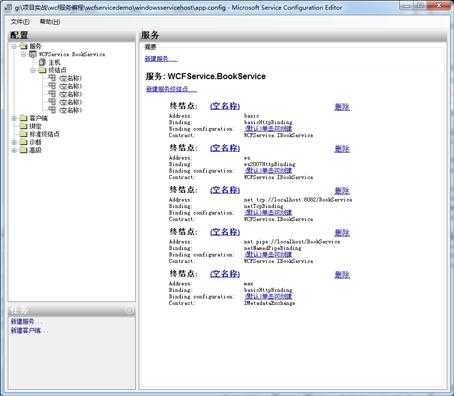The image size is (454, 396).
Task: Click binding configuration link under ws2007HttpBinding
Action: [268, 171]
